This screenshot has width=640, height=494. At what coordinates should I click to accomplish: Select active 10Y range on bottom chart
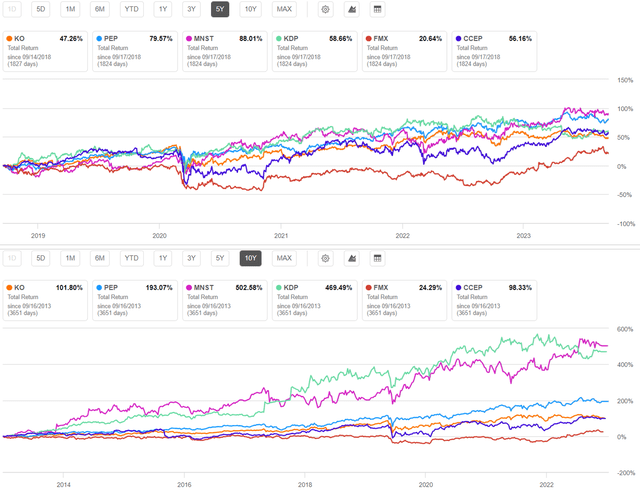click(251, 258)
